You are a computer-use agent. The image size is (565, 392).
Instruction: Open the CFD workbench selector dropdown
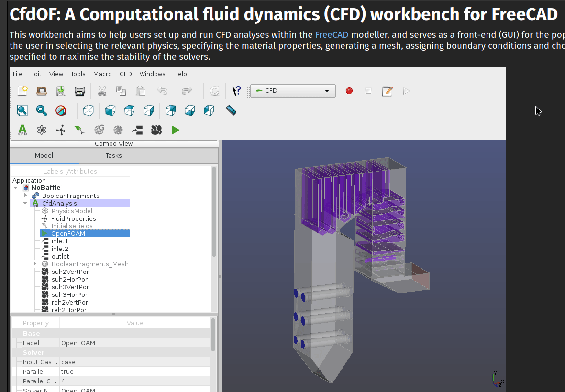click(x=292, y=91)
